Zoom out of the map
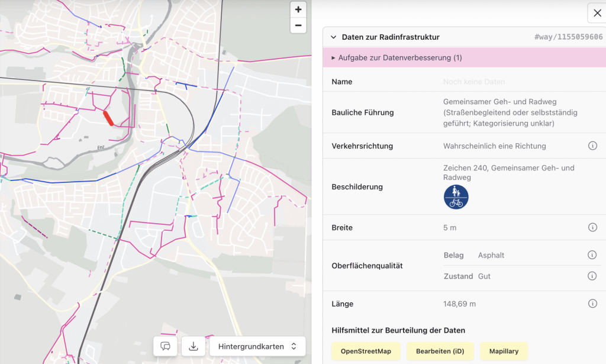 [x=298, y=25]
